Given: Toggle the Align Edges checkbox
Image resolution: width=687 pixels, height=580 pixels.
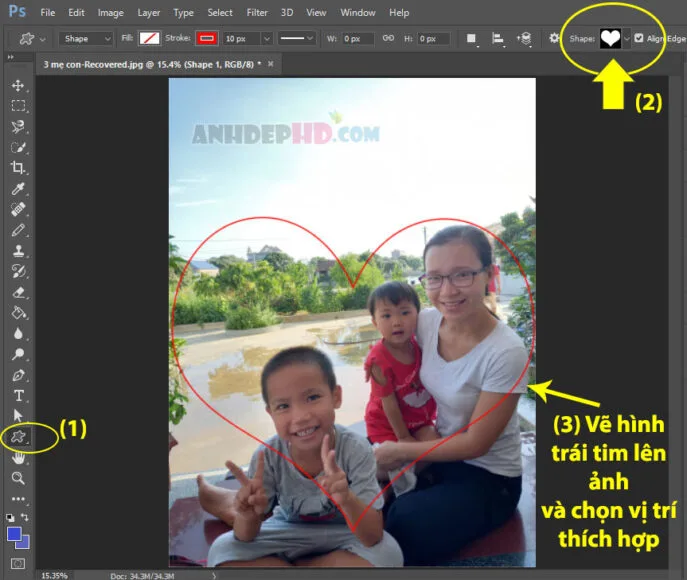Looking at the screenshot, I should [x=639, y=38].
